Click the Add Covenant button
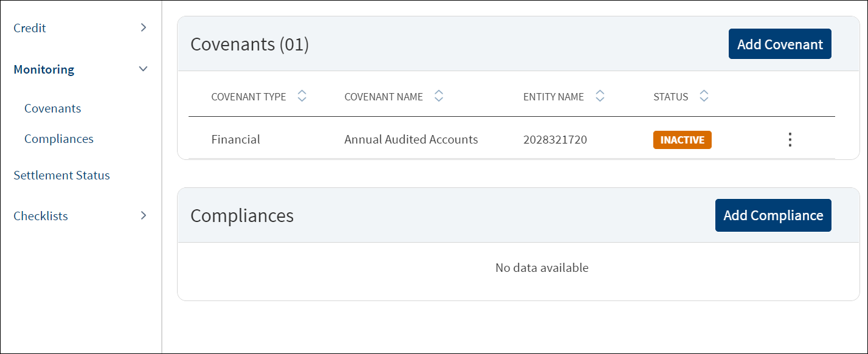 tap(780, 44)
